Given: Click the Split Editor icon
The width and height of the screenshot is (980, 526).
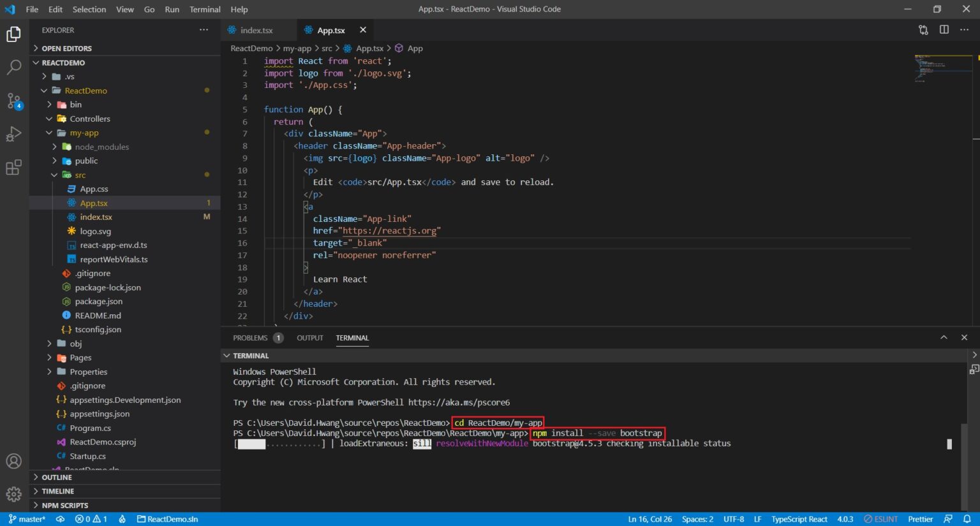Looking at the screenshot, I should (x=944, y=30).
